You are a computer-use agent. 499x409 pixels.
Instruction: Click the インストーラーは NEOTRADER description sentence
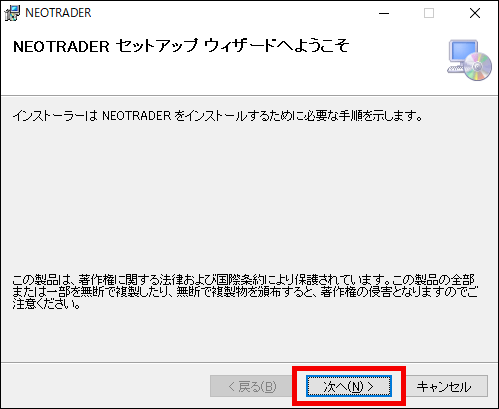tap(218, 116)
